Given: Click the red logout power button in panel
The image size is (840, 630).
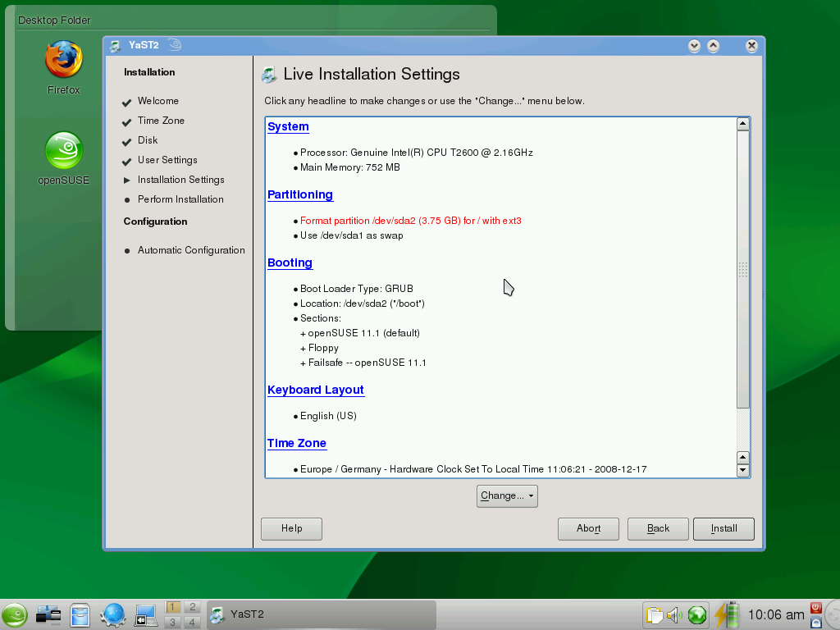Looking at the screenshot, I should pos(816,608).
